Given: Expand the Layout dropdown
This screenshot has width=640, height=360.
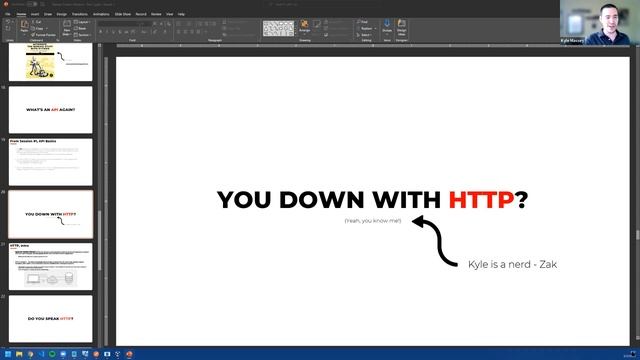Looking at the screenshot, I should tap(82, 22).
